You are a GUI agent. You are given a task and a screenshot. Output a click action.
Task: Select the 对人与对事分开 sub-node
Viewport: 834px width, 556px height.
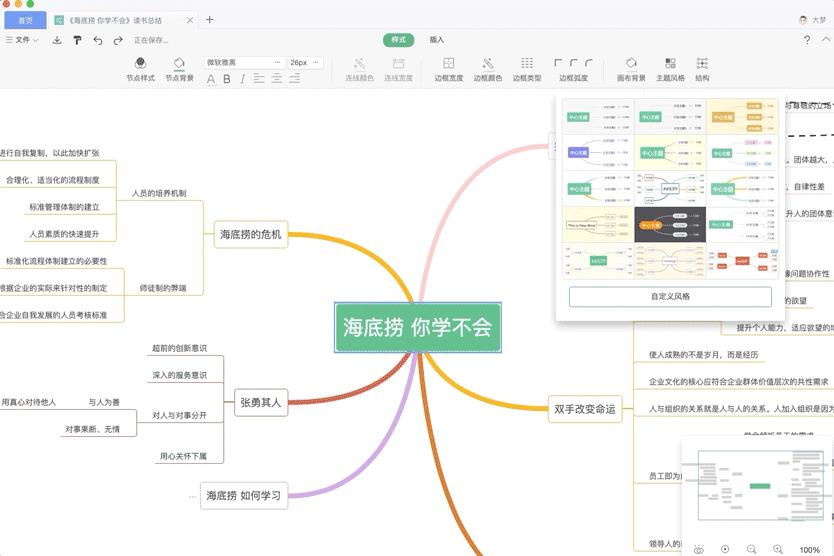coord(179,415)
